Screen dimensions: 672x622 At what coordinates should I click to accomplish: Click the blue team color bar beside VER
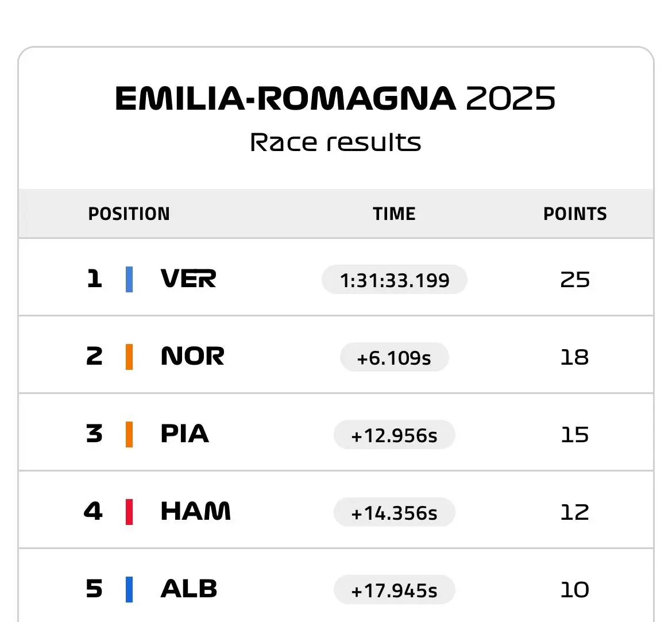tap(129, 279)
